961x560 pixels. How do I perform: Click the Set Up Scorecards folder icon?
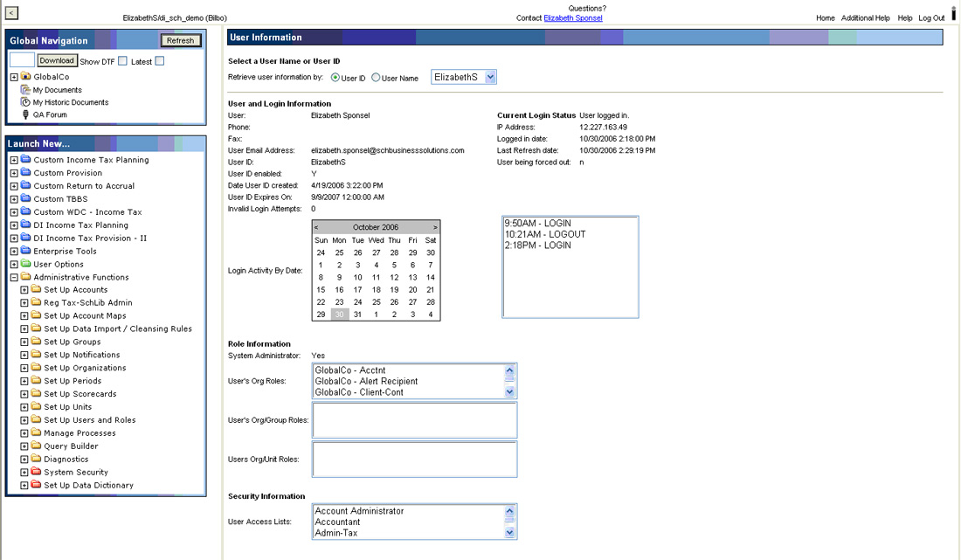tap(36, 393)
